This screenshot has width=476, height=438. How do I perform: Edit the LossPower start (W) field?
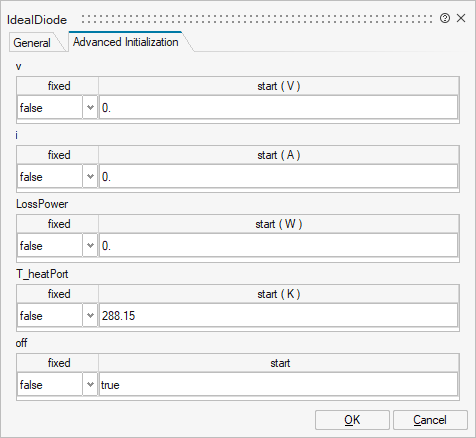278,246
